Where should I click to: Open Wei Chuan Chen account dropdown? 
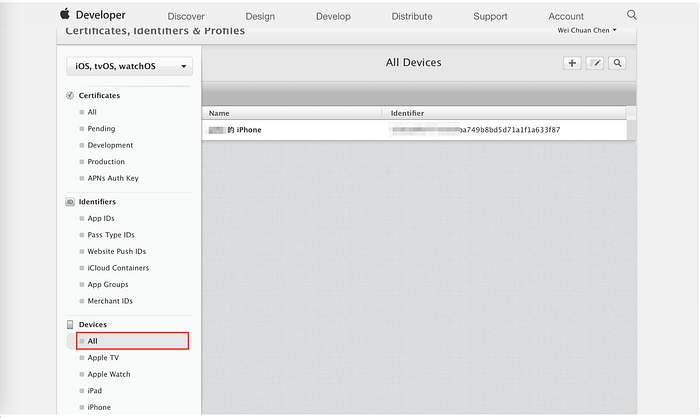pos(587,30)
